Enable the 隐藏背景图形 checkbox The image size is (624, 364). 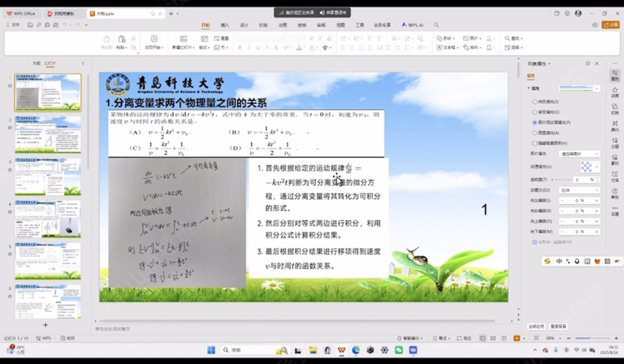point(535,143)
